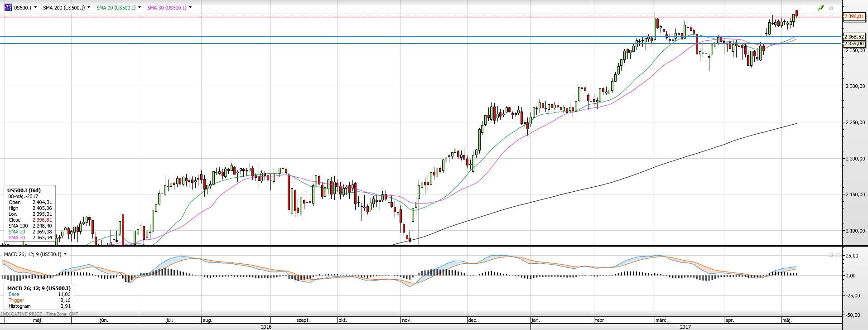Click the 2 250,00 price axis label

point(855,122)
